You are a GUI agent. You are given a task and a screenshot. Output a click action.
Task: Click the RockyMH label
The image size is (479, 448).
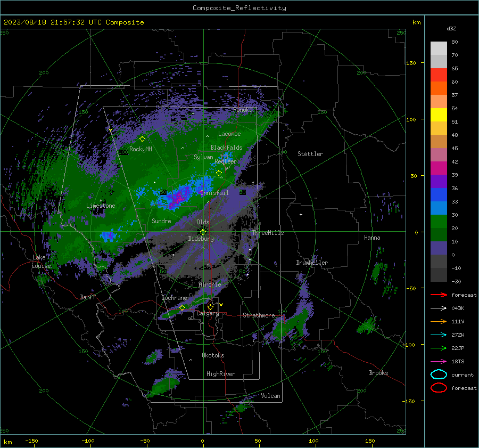coord(141,149)
